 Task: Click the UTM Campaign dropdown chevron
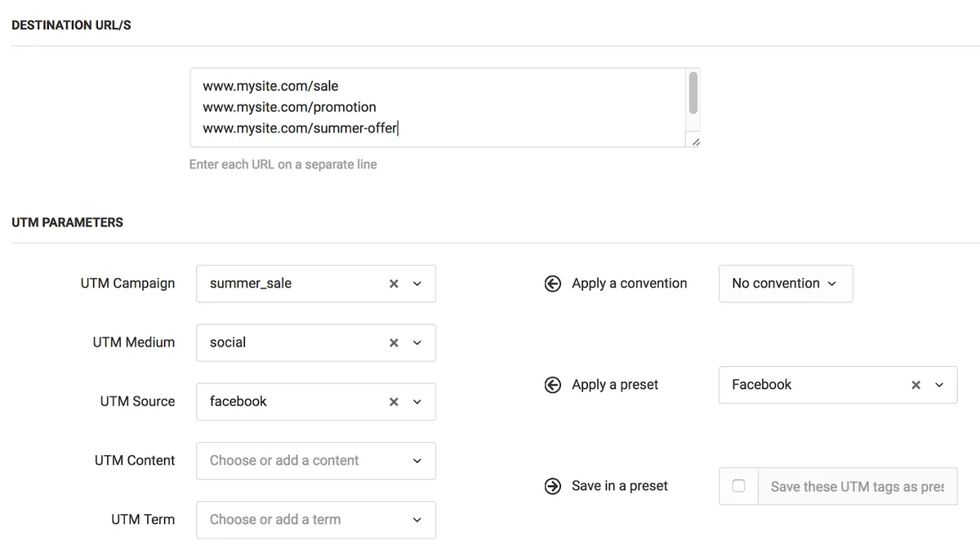point(417,284)
